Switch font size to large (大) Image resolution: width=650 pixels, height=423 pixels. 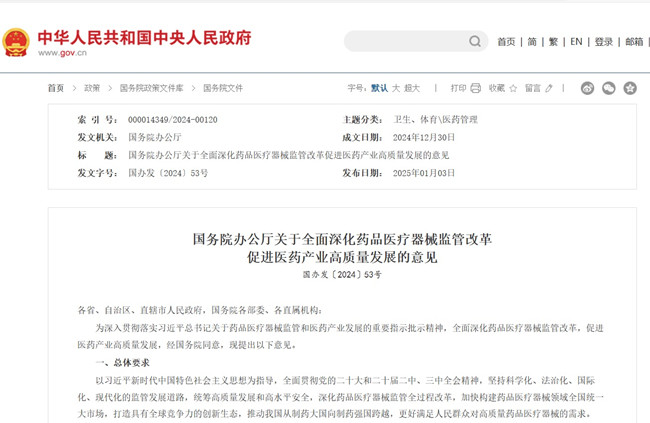pos(396,88)
